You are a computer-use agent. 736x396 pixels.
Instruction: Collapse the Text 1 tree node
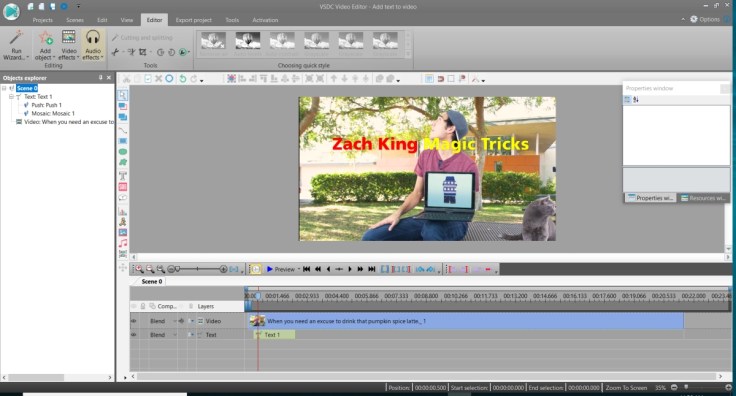(11, 97)
